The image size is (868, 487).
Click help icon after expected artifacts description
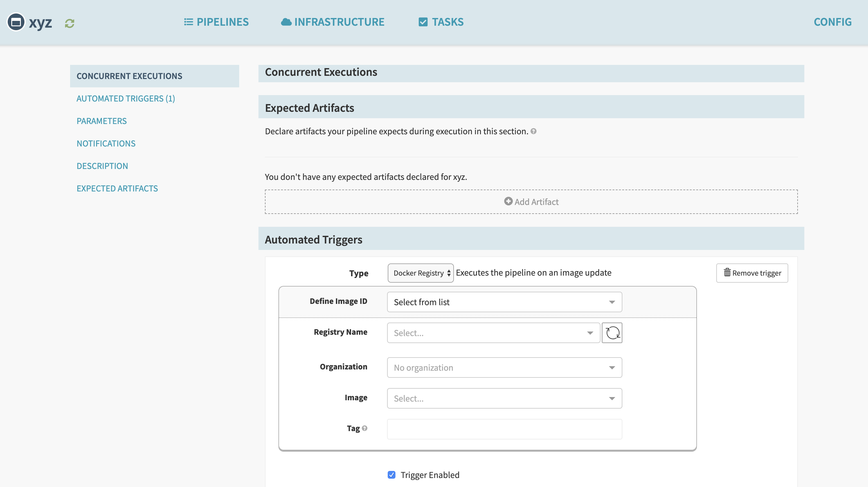pos(533,131)
